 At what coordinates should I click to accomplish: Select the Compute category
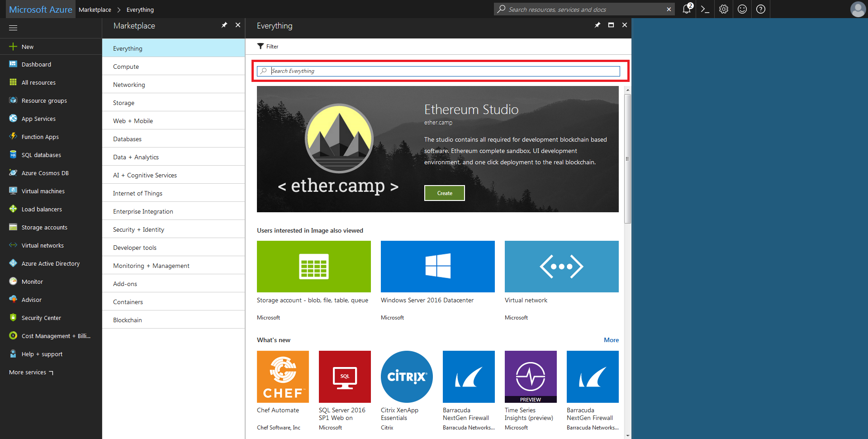pos(126,67)
